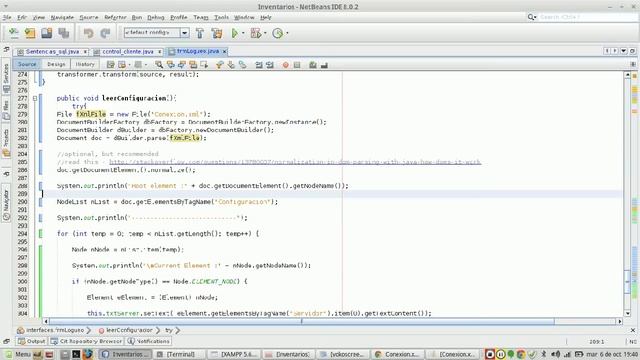Open Services side panel tab

point(6,78)
